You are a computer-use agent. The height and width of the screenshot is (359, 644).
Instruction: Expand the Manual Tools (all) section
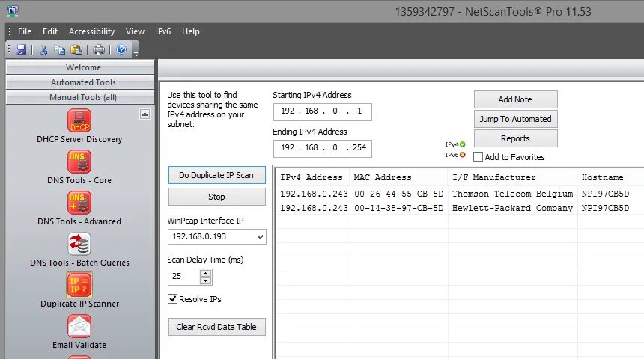click(x=81, y=97)
